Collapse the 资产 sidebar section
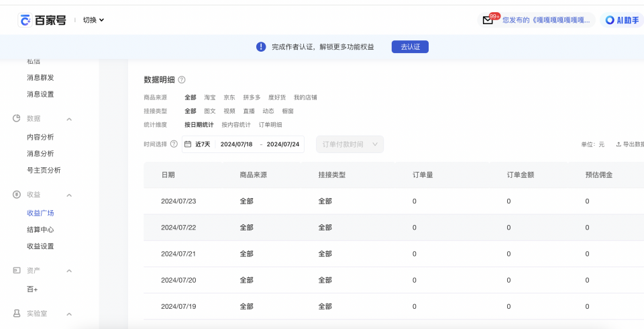 (69, 271)
